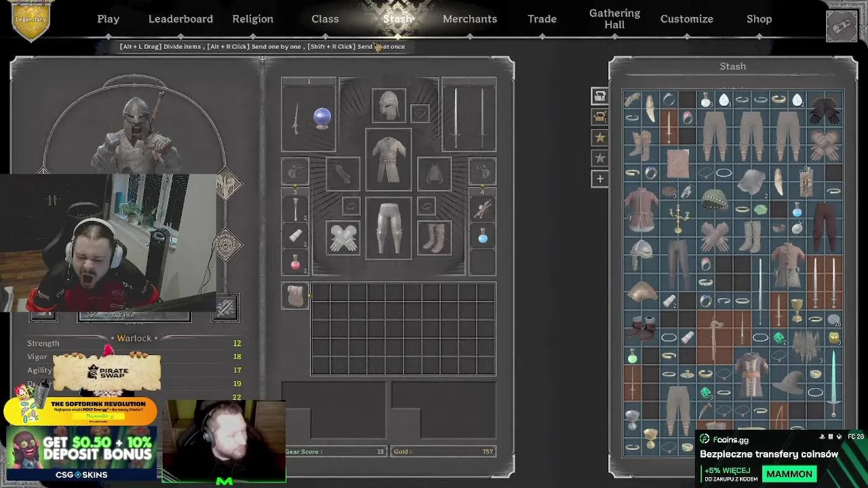
Task: Pick the pink spellbook in stash
Action: pos(678,165)
